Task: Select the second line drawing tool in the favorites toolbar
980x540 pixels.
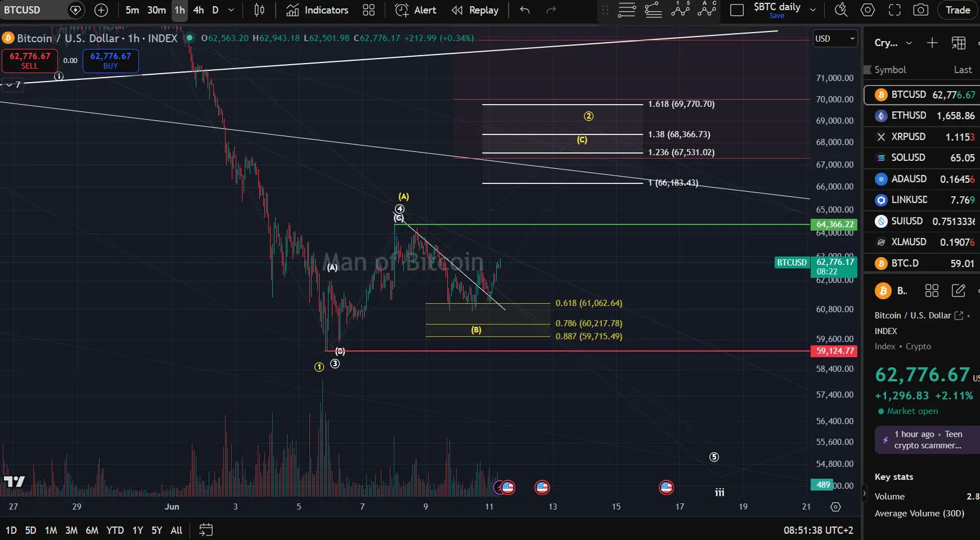Action: 653,10
